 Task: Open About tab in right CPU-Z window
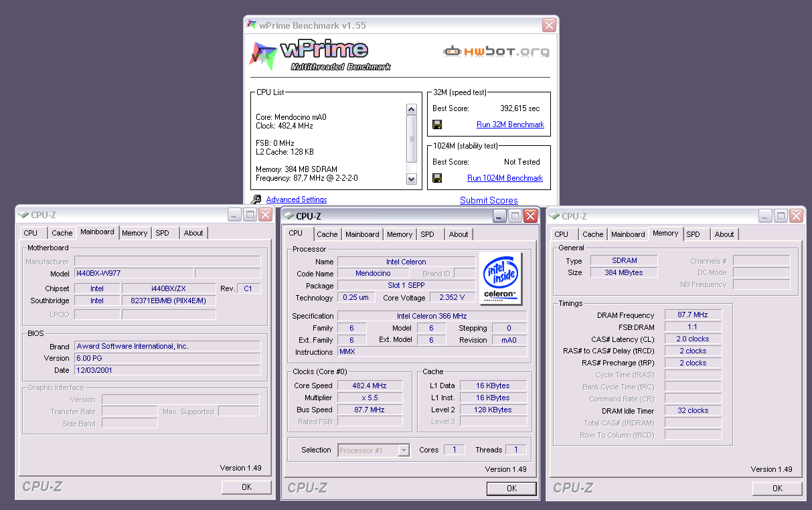coord(724,234)
